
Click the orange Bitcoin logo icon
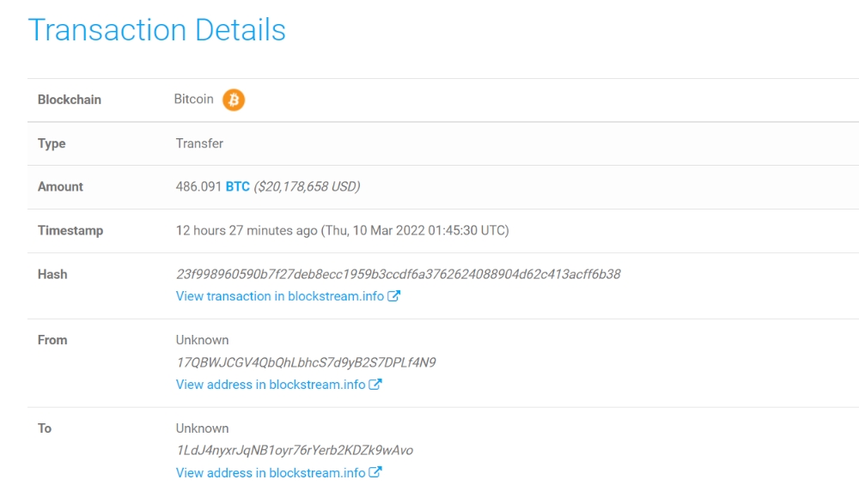point(234,100)
